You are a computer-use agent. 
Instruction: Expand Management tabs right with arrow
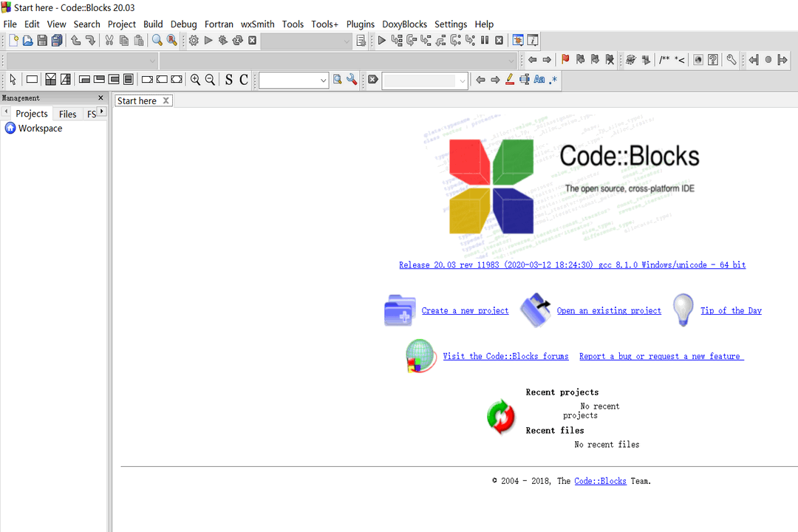pyautogui.click(x=102, y=111)
